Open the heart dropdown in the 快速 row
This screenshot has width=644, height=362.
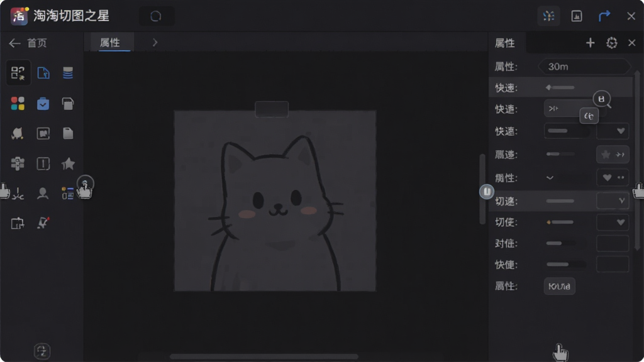(613, 131)
